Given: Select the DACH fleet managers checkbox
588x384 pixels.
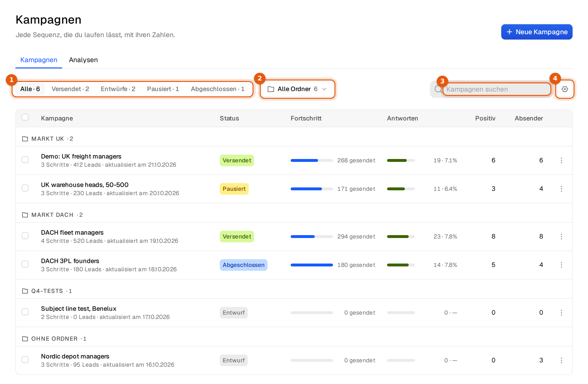Looking at the screenshot, I should pos(25,236).
